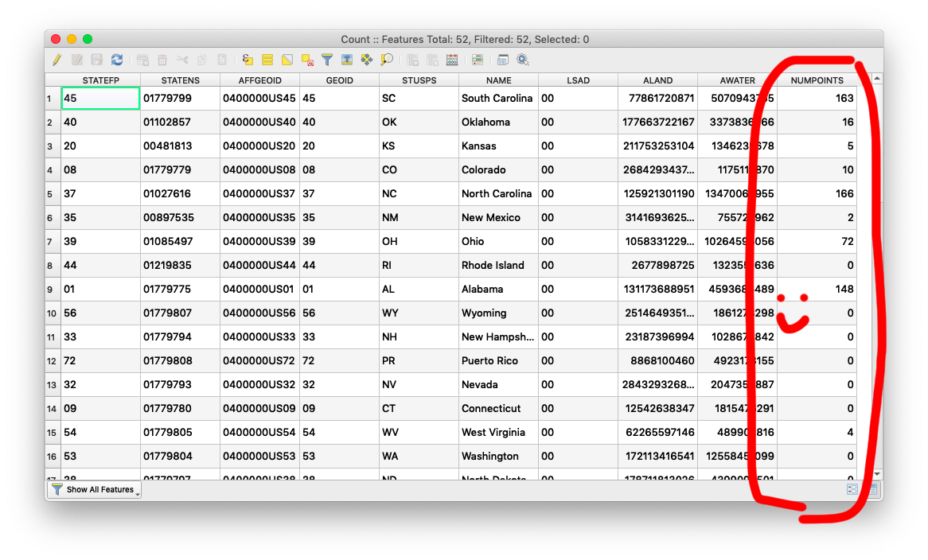This screenshot has width=928, height=560.
Task: Reload the table with the refresh icon
Action: 117,60
